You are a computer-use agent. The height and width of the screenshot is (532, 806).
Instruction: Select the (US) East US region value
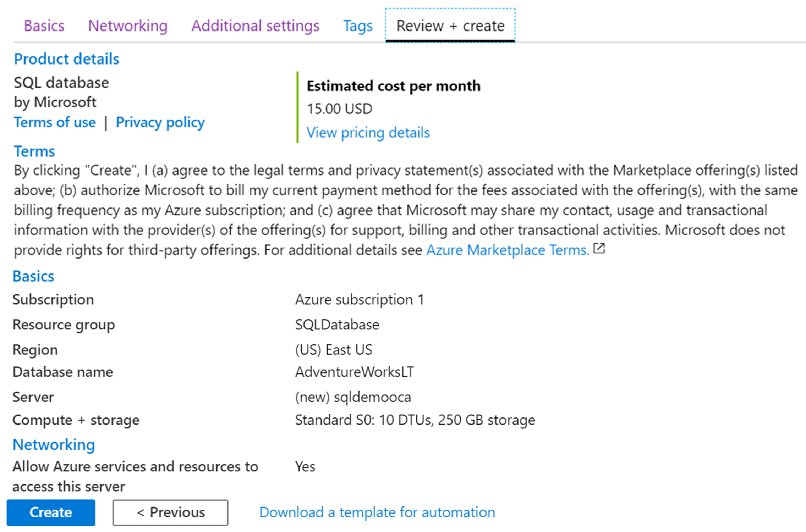tap(334, 350)
